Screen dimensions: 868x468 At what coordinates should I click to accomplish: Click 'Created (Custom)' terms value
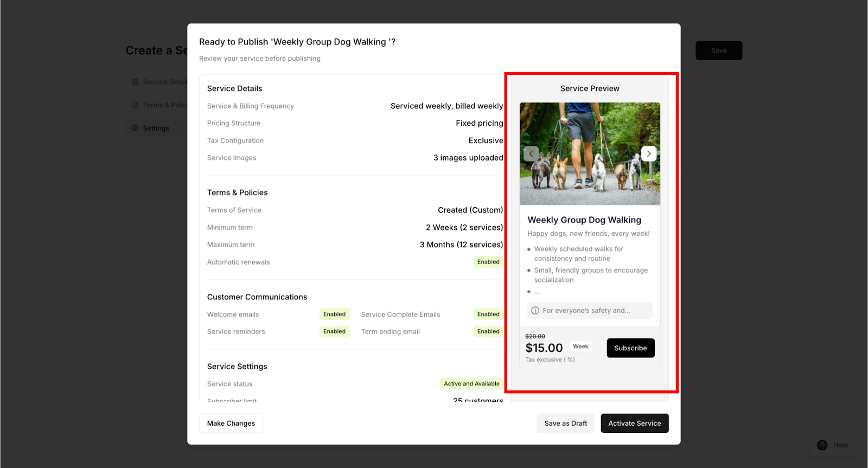click(470, 210)
